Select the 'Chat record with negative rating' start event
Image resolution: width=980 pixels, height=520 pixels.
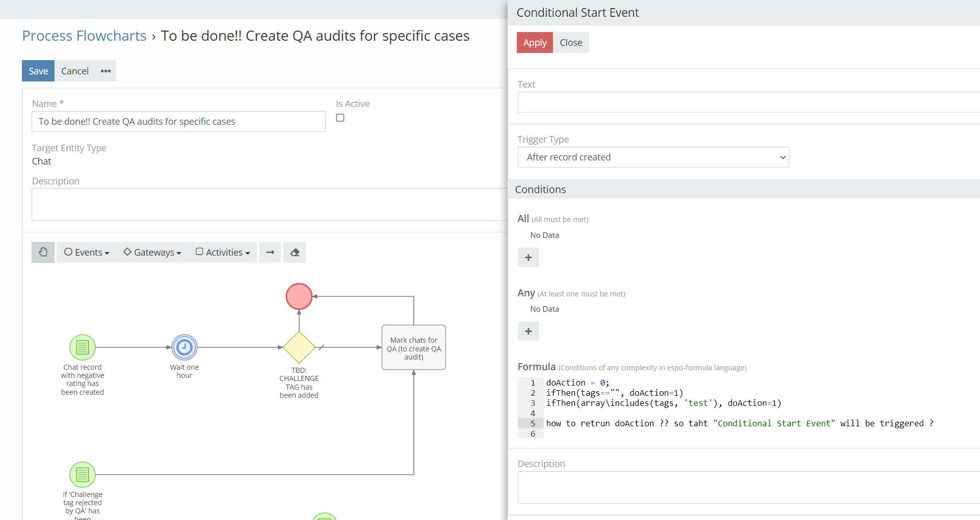(83, 347)
